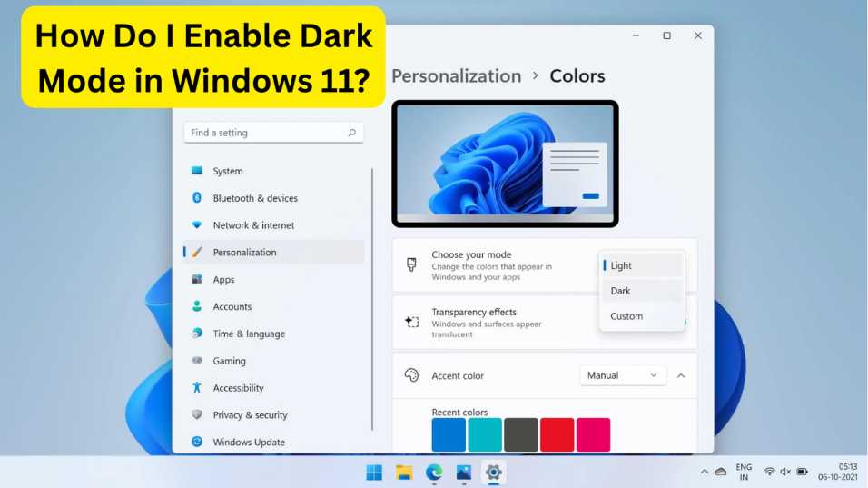Image resolution: width=868 pixels, height=488 pixels.
Task: Collapse the Accent color section chevron
Action: click(681, 375)
